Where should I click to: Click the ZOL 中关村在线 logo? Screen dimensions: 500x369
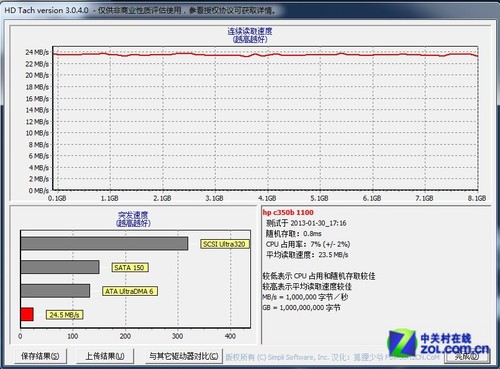click(x=438, y=343)
